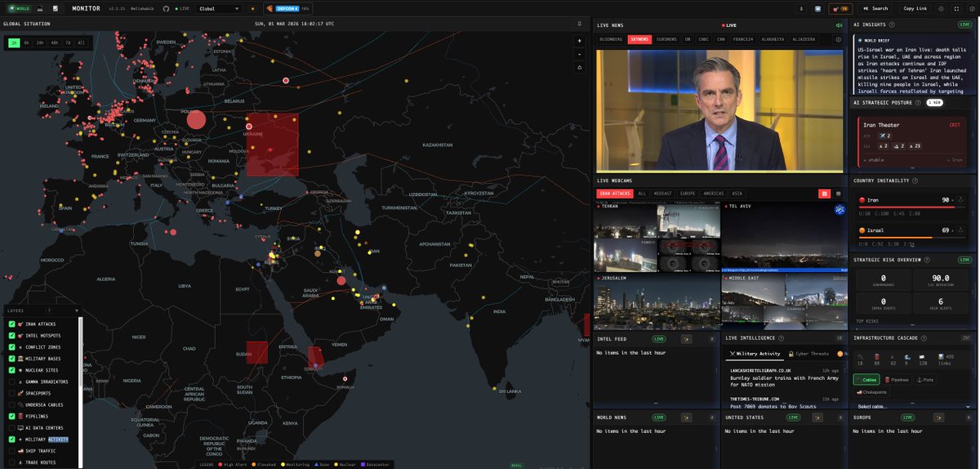Select the Americas webcams filter

713,194
